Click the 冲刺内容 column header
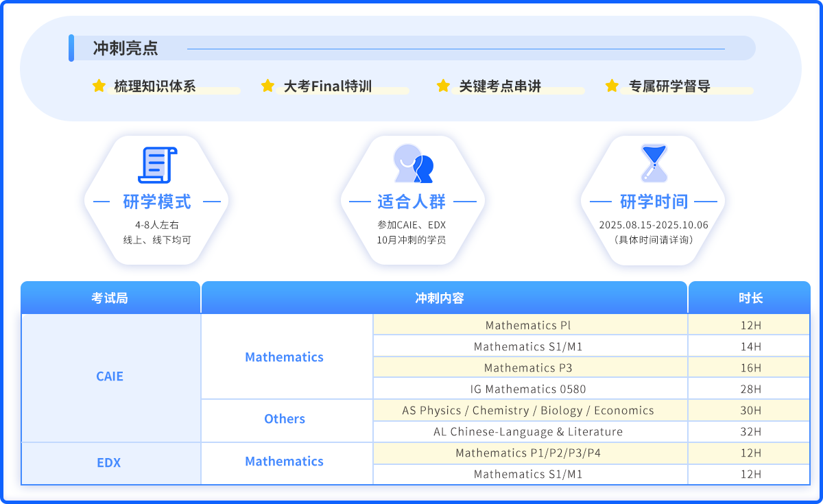823x504 pixels. 444,298
